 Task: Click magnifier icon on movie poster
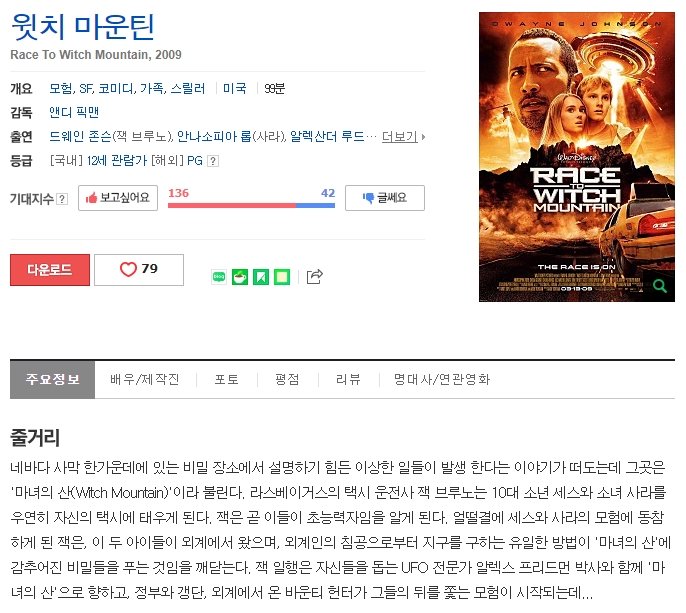pyautogui.click(x=660, y=286)
